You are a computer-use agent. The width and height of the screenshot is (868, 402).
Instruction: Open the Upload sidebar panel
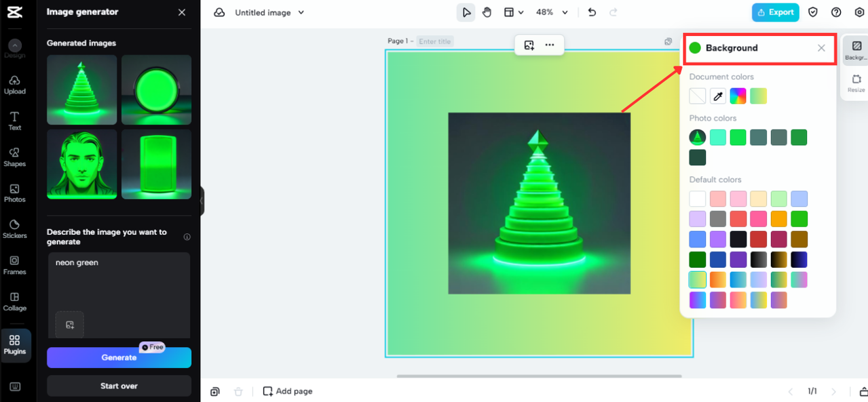[15, 85]
